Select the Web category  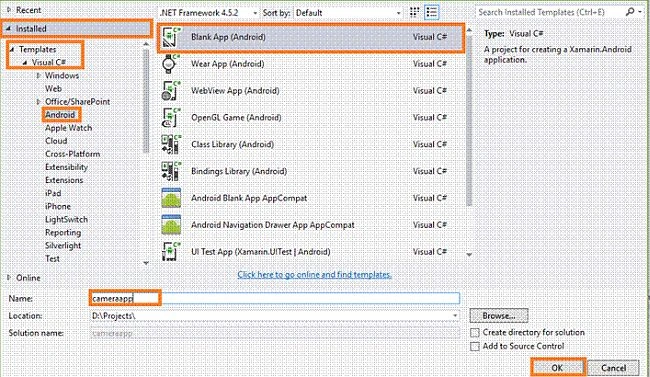tap(53, 89)
